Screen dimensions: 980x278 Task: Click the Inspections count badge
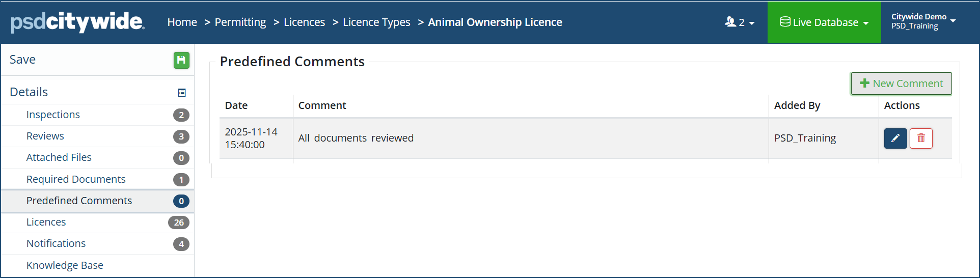pos(181,115)
